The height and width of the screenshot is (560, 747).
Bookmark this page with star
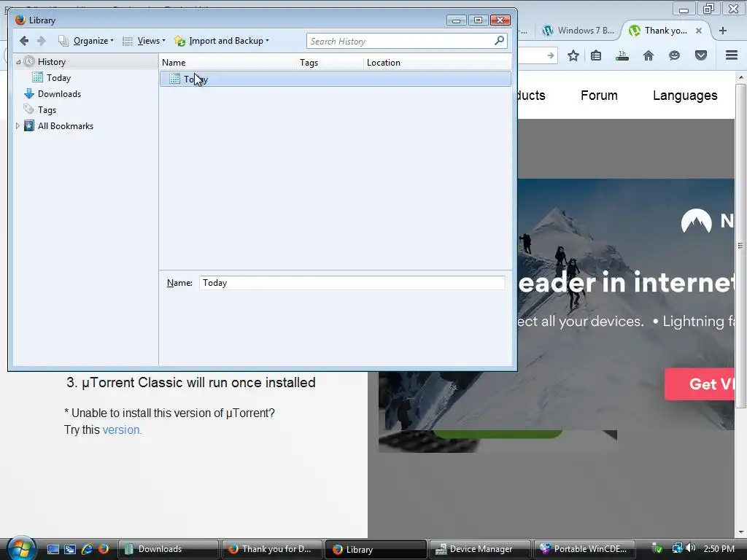[x=573, y=55]
